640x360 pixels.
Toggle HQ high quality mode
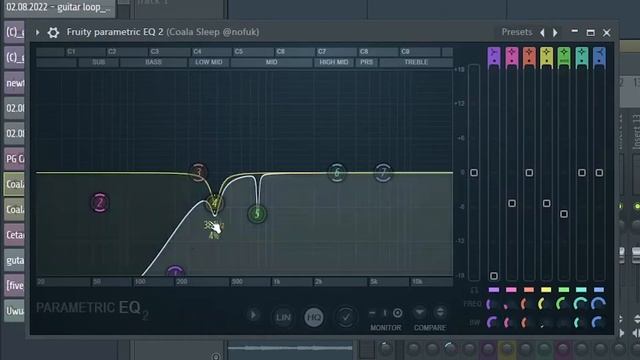pyautogui.click(x=314, y=317)
